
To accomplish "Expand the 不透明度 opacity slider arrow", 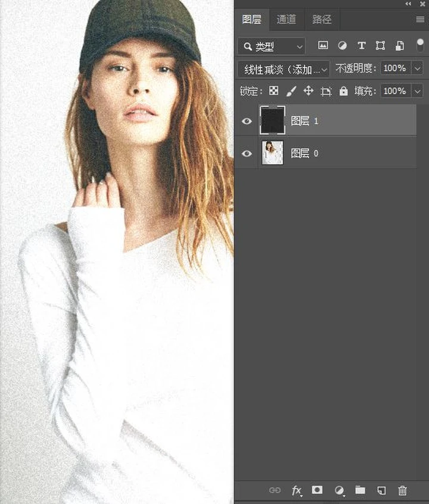I will [417, 69].
